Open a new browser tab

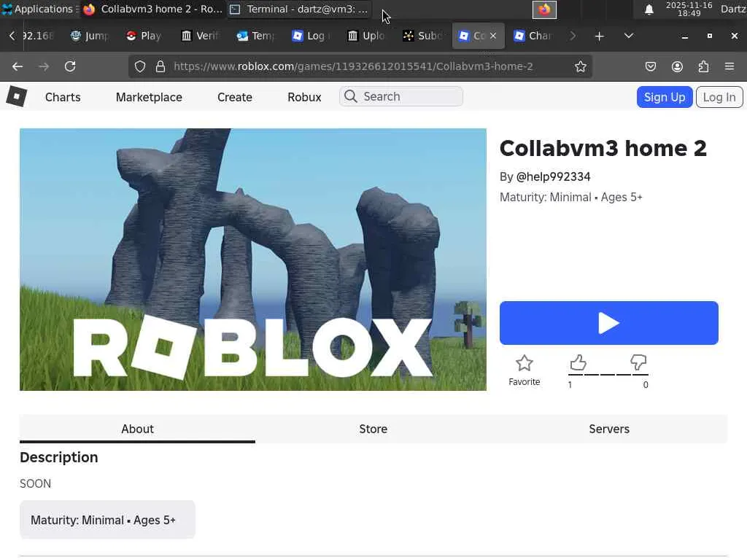pos(599,36)
